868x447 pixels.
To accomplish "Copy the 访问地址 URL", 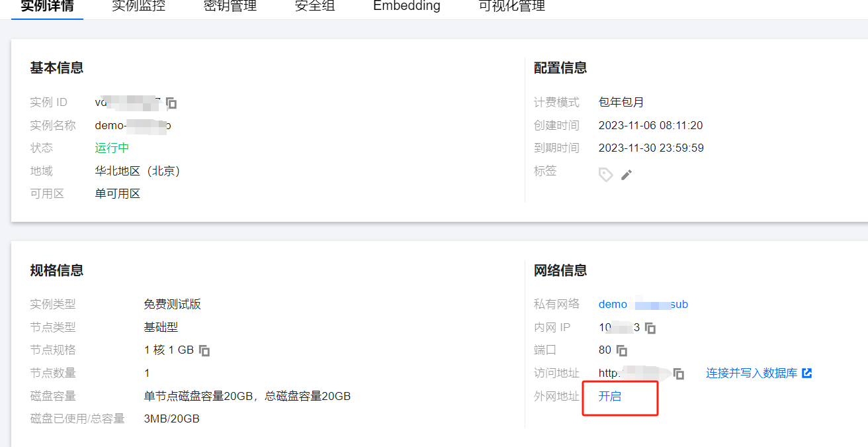I will (679, 373).
